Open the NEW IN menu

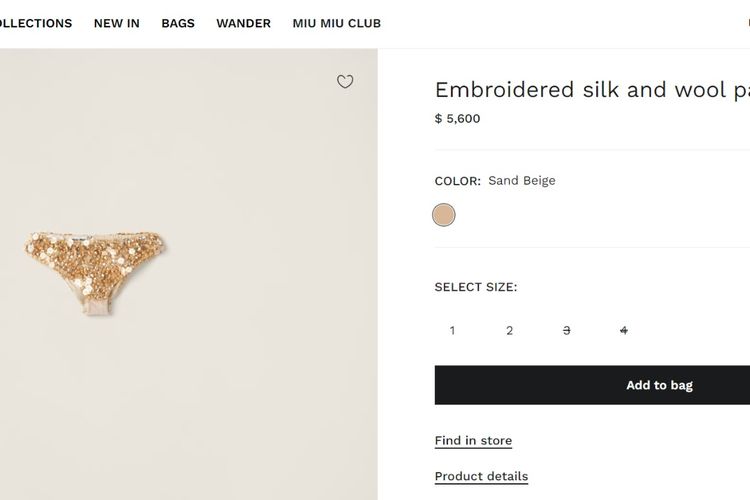point(117,23)
